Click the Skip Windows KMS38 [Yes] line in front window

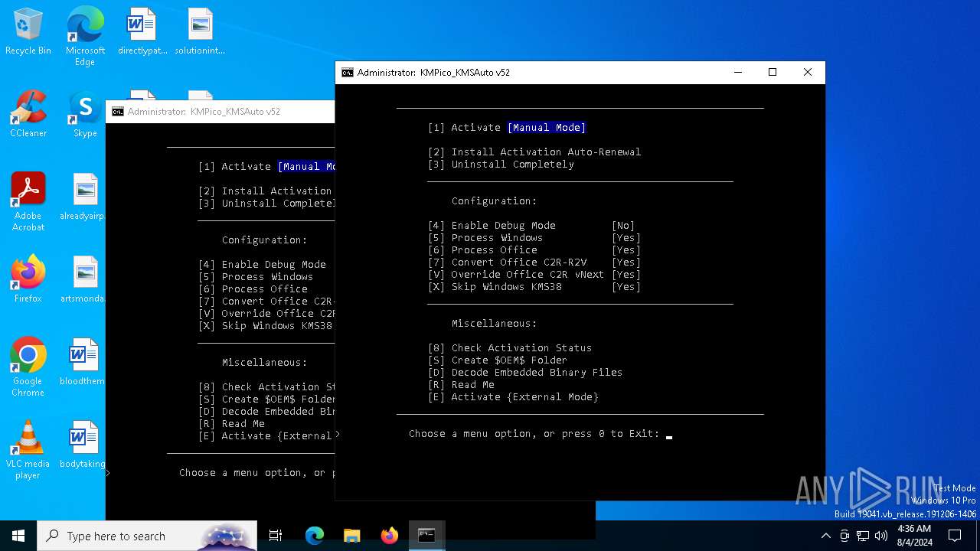534,287
